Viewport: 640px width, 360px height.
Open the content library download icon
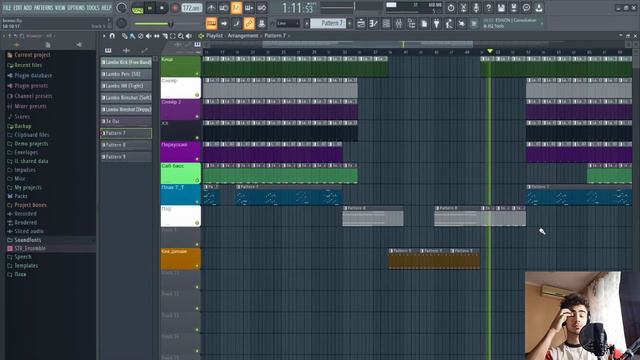click(x=539, y=8)
